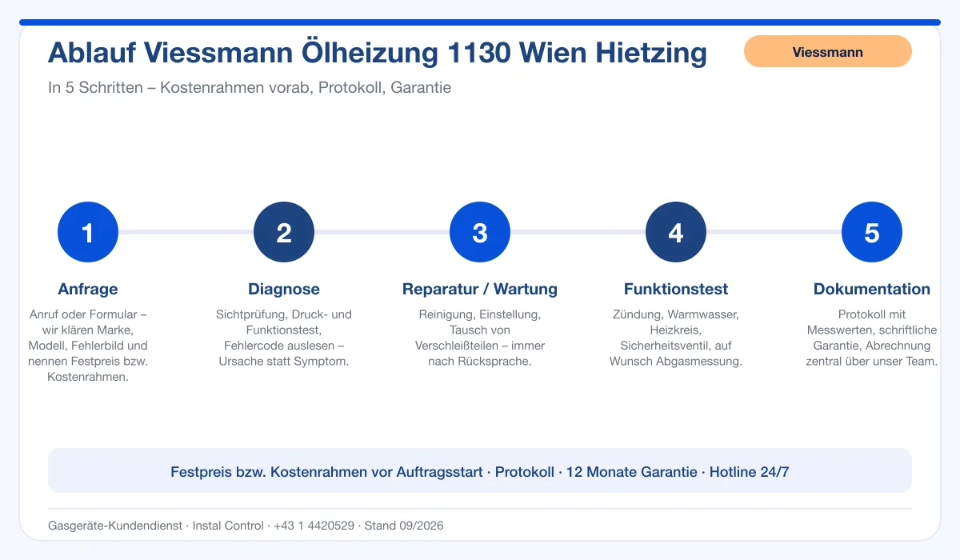Click the 'Zündung, Warmwasser' description text
This screenshot has width=960, height=560.
click(x=676, y=338)
